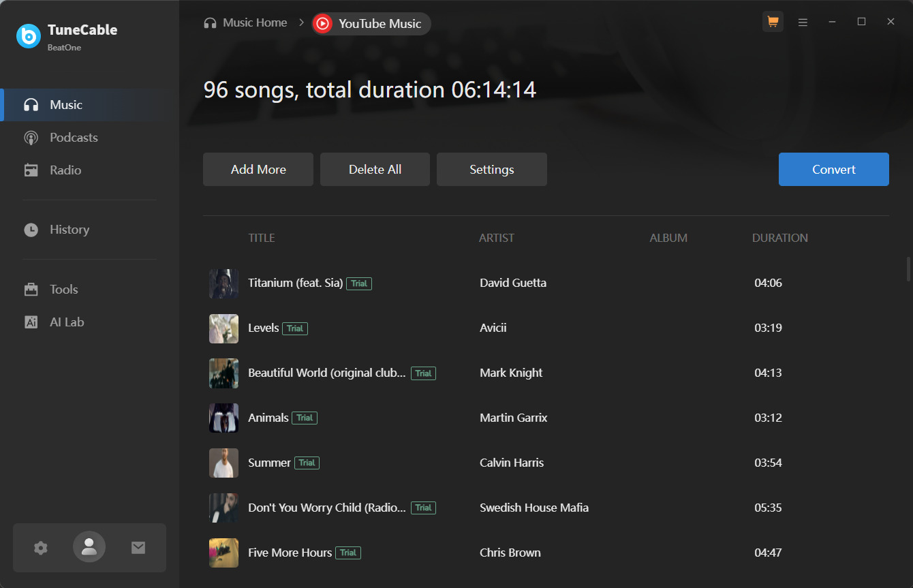Click the YouTube Music logo icon
This screenshot has height=588, width=913.
pyautogui.click(x=323, y=24)
